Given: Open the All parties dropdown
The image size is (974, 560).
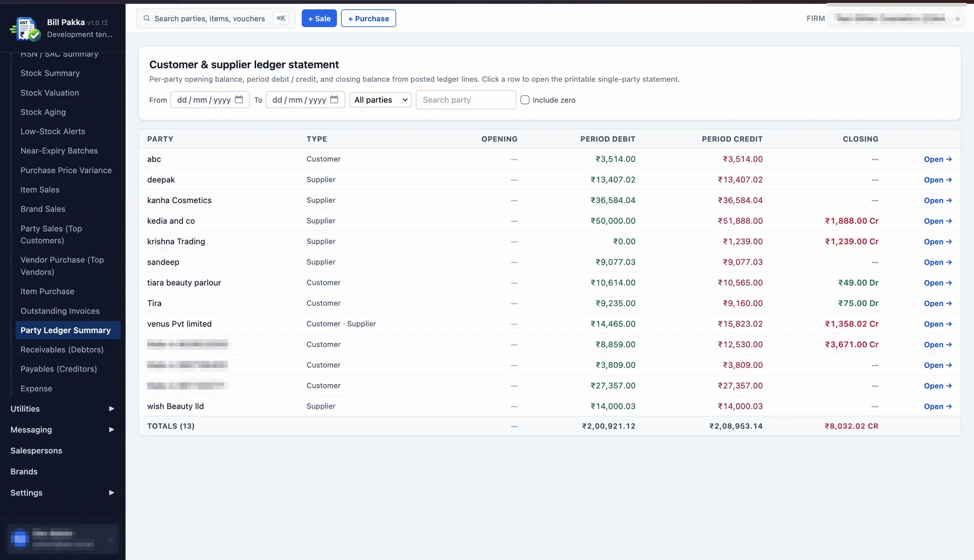Looking at the screenshot, I should pyautogui.click(x=380, y=100).
